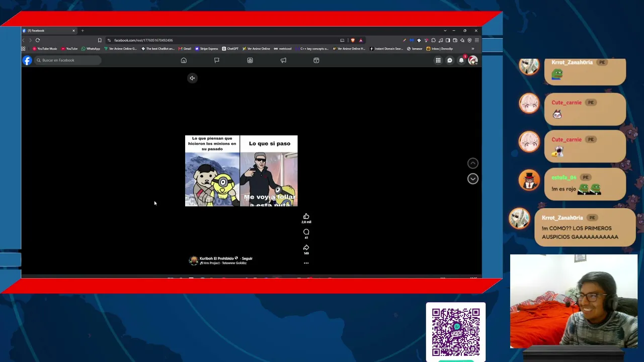Open the Stripe Express bookmark
644x362 pixels.
pyautogui.click(x=207, y=49)
